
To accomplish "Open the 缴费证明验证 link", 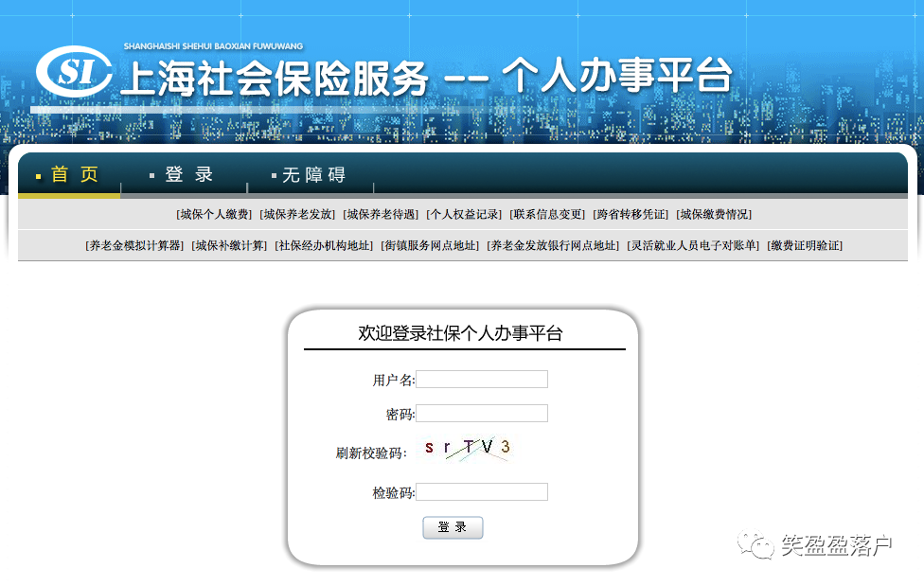I will (x=805, y=246).
